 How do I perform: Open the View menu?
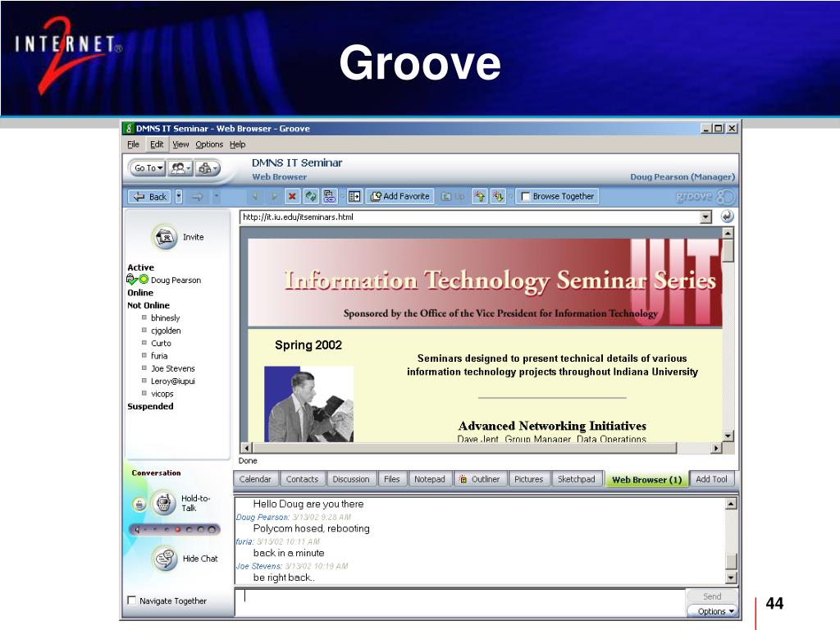tap(180, 144)
